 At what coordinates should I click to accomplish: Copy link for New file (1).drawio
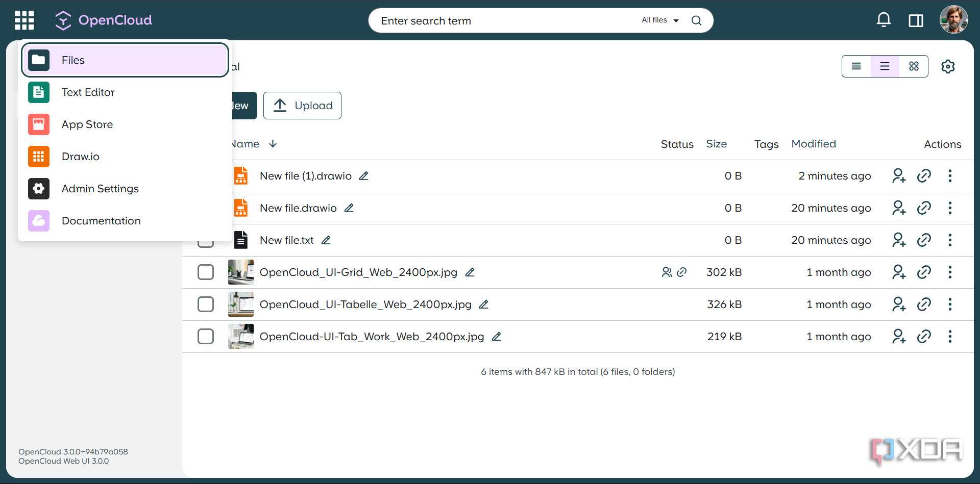924,175
